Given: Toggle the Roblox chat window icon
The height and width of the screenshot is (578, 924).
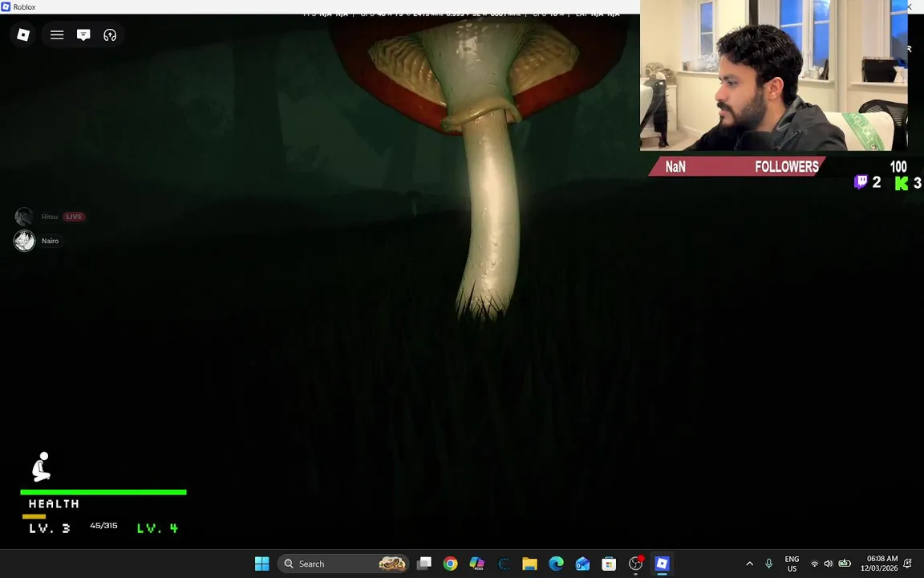Looking at the screenshot, I should tap(83, 35).
